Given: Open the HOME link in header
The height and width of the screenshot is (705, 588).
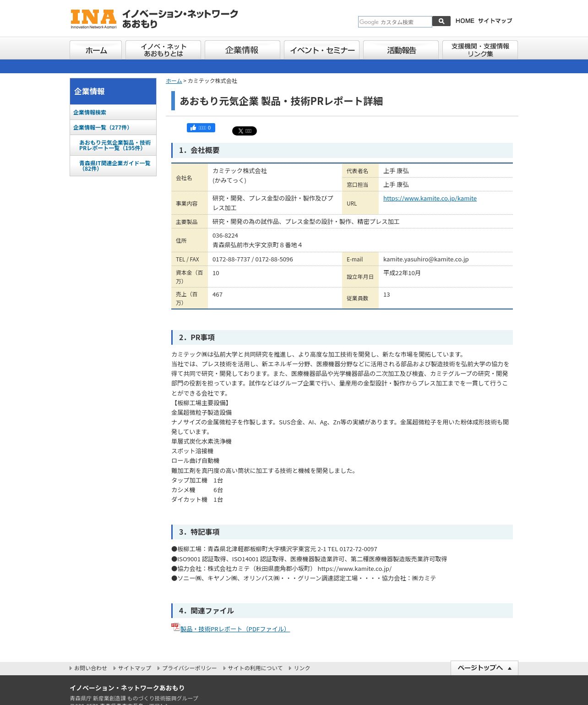Looking at the screenshot, I should [465, 21].
